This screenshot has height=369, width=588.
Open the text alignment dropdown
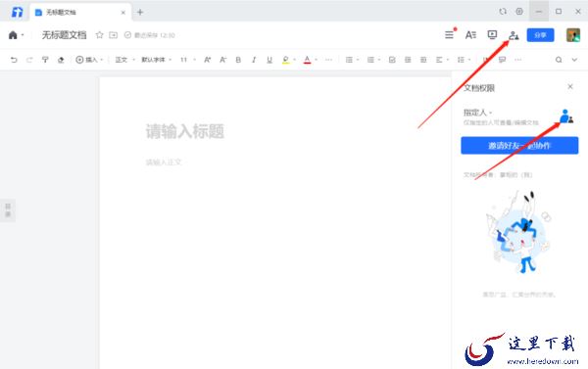(443, 60)
